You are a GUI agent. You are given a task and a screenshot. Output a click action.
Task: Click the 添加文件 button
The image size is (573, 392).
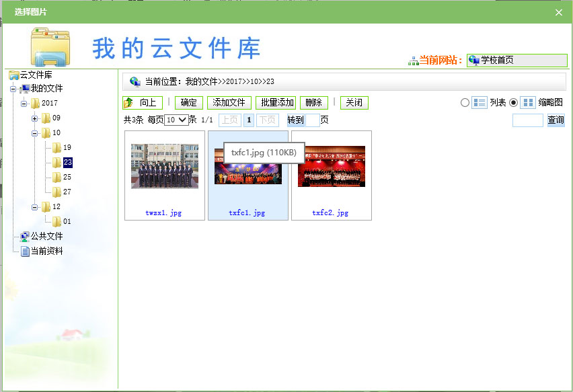pos(229,103)
